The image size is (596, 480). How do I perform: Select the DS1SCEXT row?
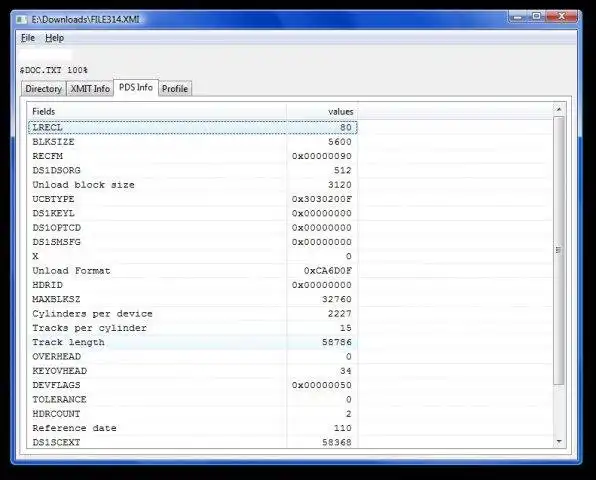(193, 442)
